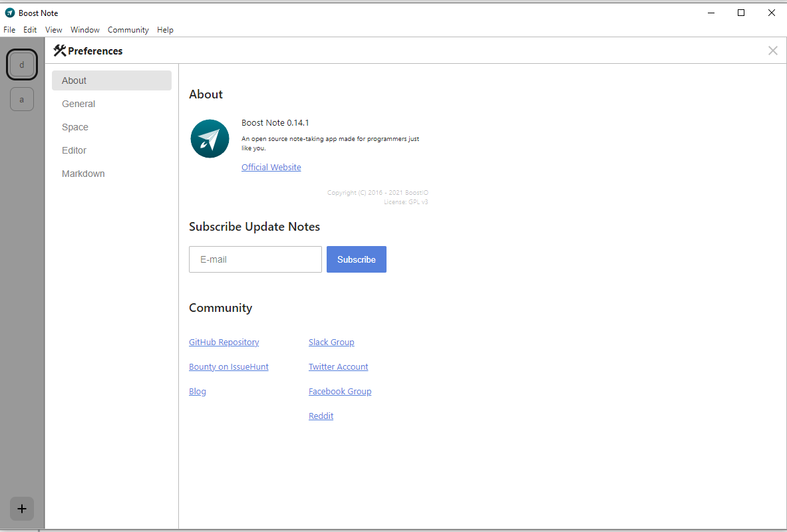Click the 'Community' section heading
The height and width of the screenshot is (532, 787).
pos(220,308)
